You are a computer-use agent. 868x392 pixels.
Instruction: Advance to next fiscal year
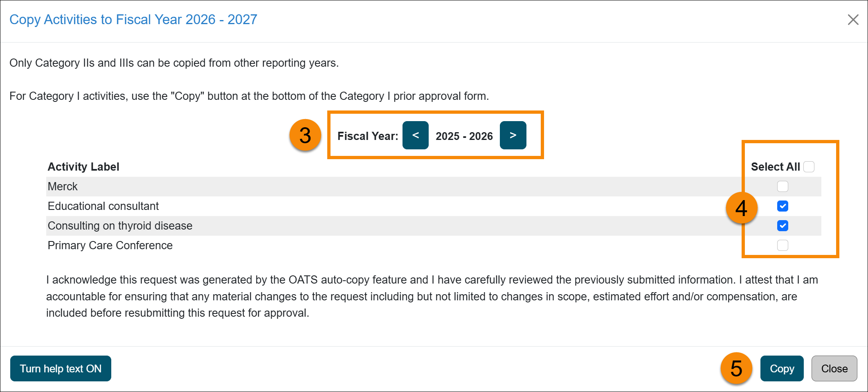(x=513, y=135)
